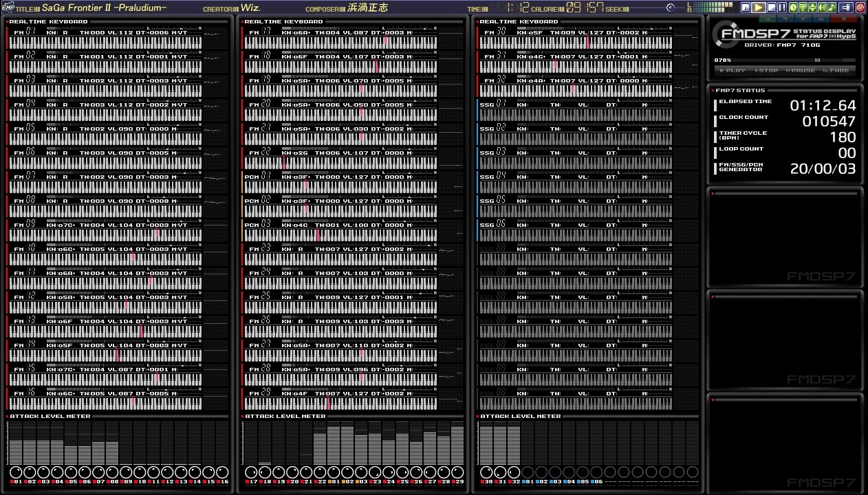This screenshot has width=868, height=495.
Task: Click middle panel REALTIME KEYBOARD header
Action: [x=284, y=21]
